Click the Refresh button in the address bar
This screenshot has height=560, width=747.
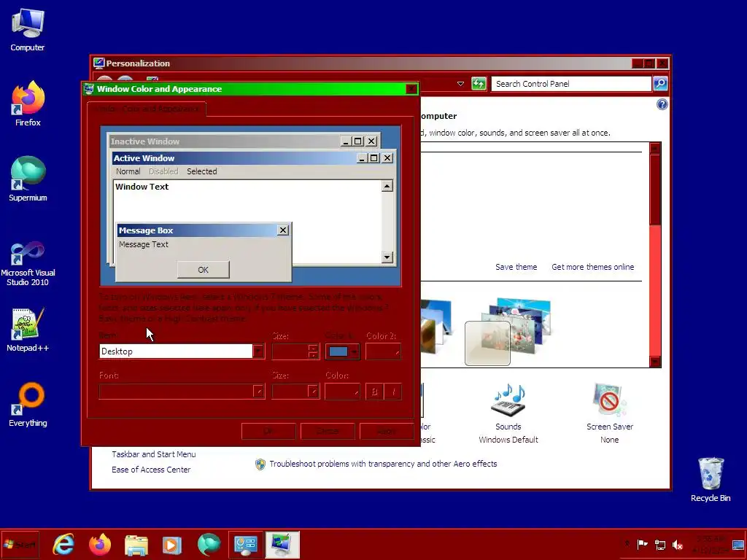[479, 84]
